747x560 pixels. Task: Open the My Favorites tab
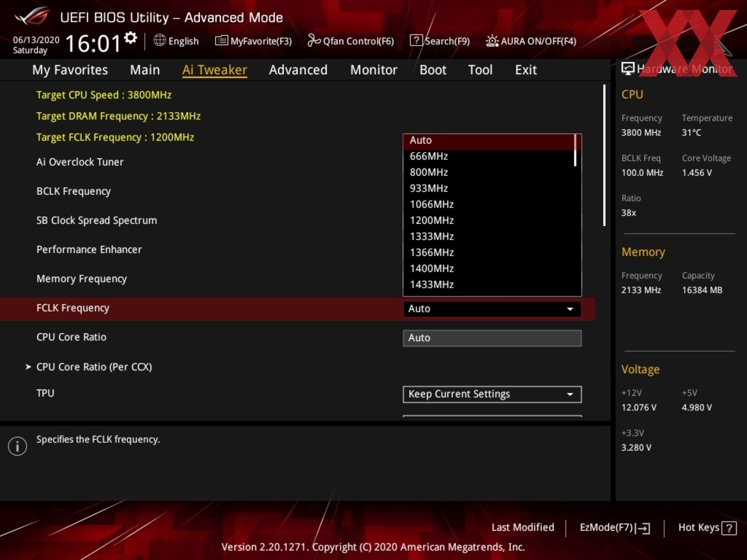pos(70,70)
